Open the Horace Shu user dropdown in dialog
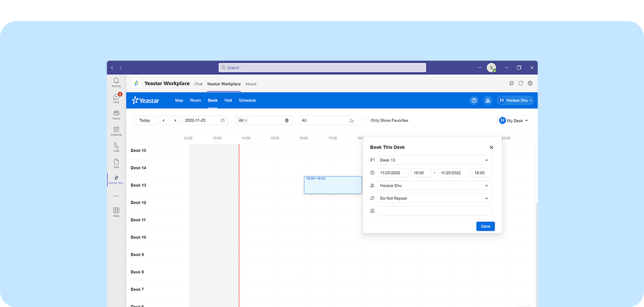644x307 pixels. [435, 186]
